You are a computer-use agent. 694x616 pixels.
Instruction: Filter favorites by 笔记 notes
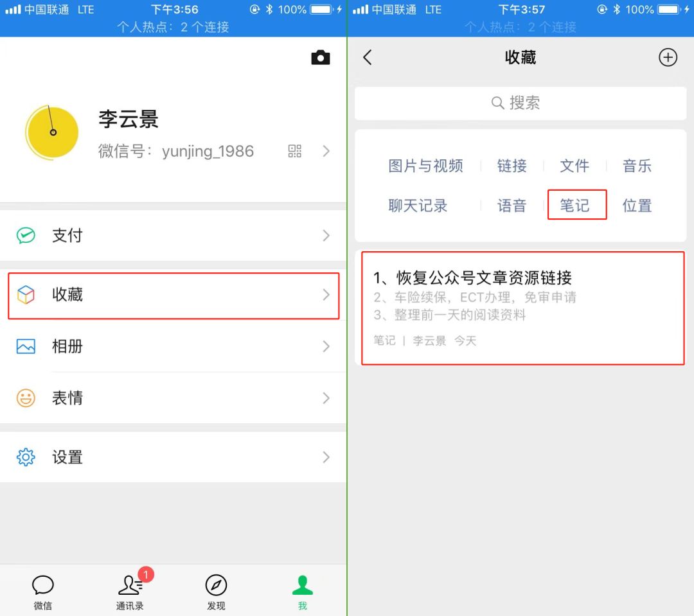point(574,206)
